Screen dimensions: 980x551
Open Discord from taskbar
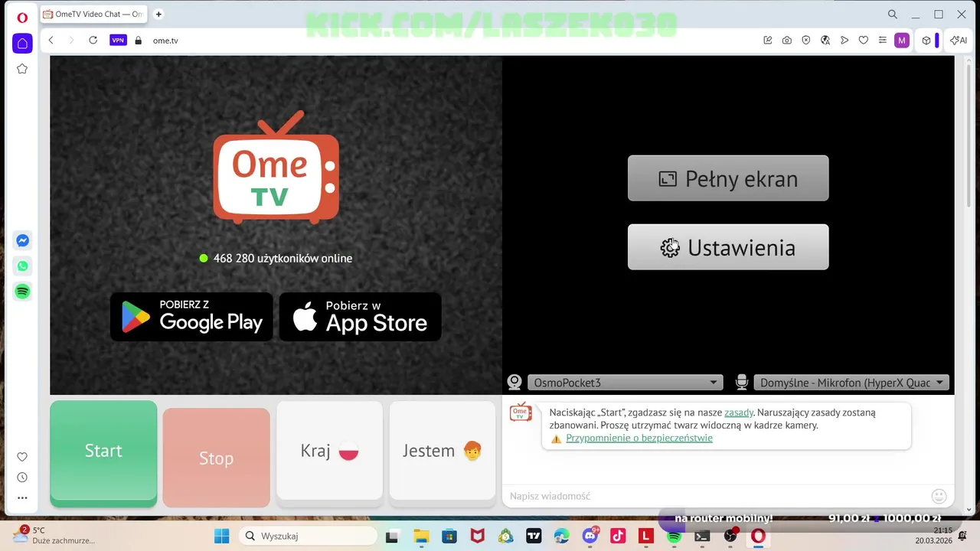coord(590,536)
